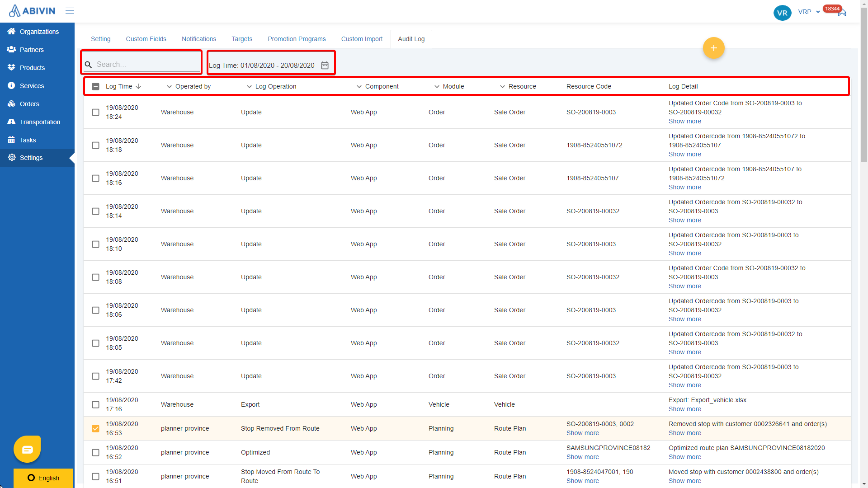Show more for Export_vehicle.xlsx log

coord(684,409)
